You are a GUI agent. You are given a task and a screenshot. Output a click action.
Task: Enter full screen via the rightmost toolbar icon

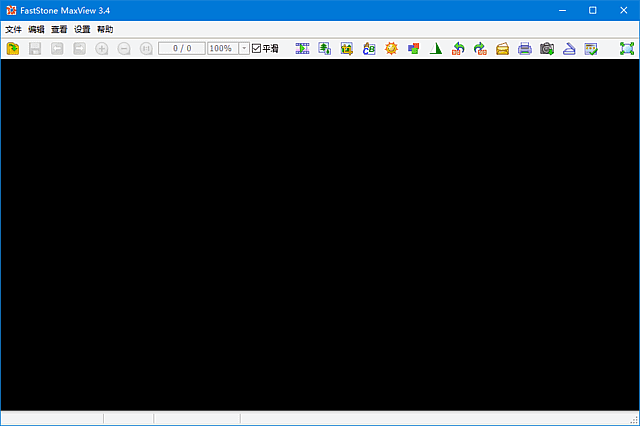(626, 48)
